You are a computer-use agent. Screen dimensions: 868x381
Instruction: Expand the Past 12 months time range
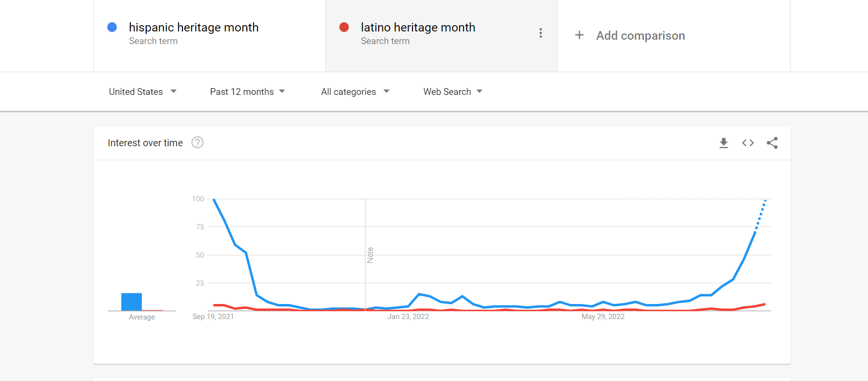(247, 91)
